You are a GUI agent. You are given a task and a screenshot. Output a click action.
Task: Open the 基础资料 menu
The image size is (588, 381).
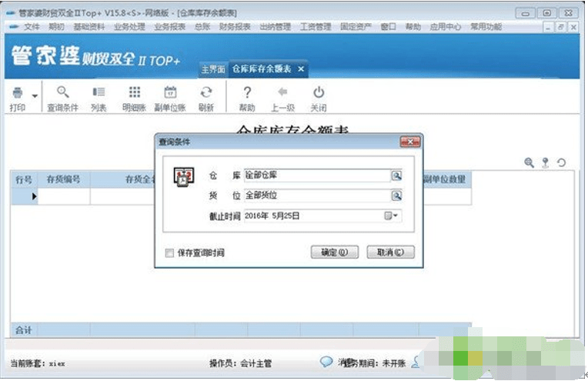pyautogui.click(x=89, y=27)
